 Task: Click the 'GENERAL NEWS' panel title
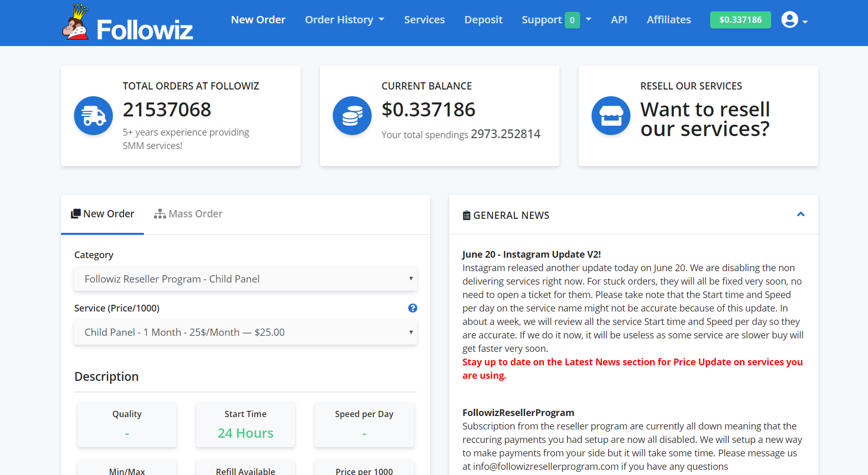(511, 215)
